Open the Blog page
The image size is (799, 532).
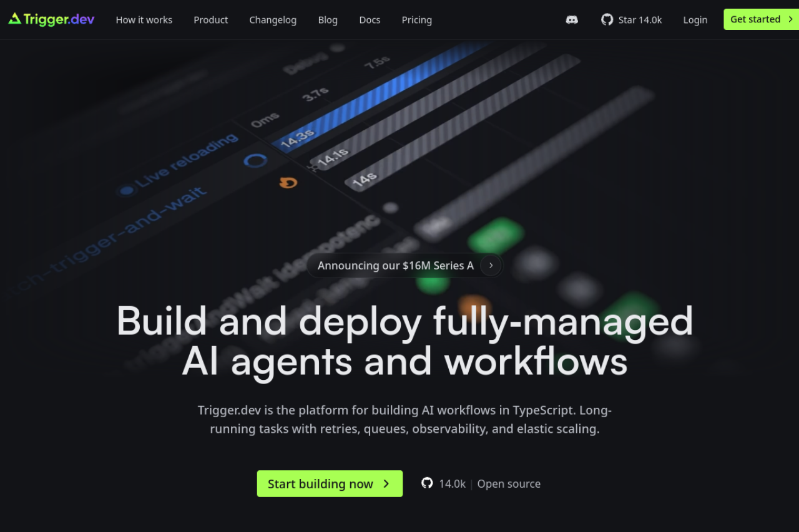point(328,19)
